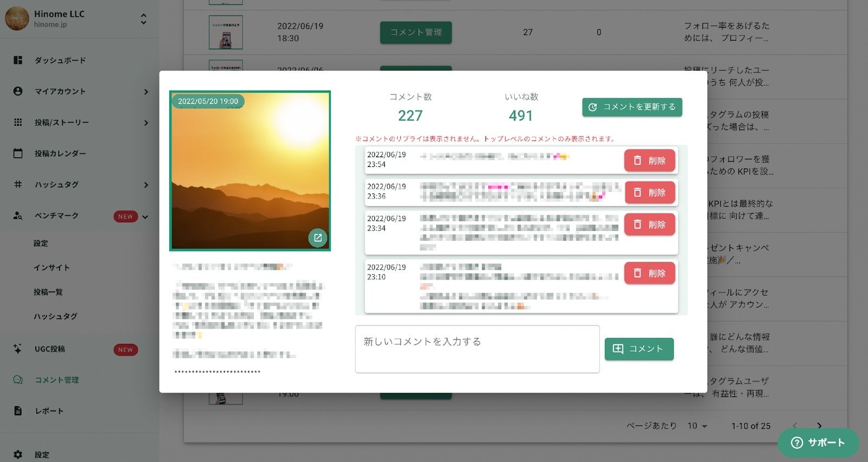
Task: Click the Hinome LLC account avatar
Action: pos(17,18)
